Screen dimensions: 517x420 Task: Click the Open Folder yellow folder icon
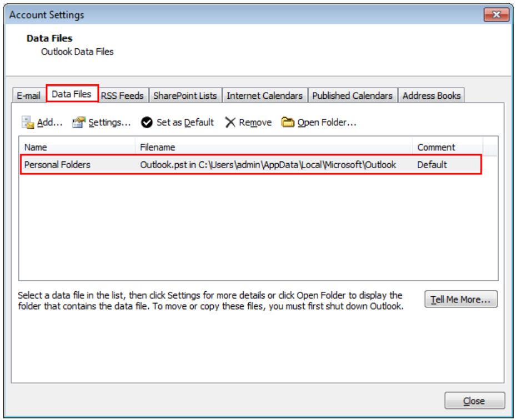coord(288,122)
